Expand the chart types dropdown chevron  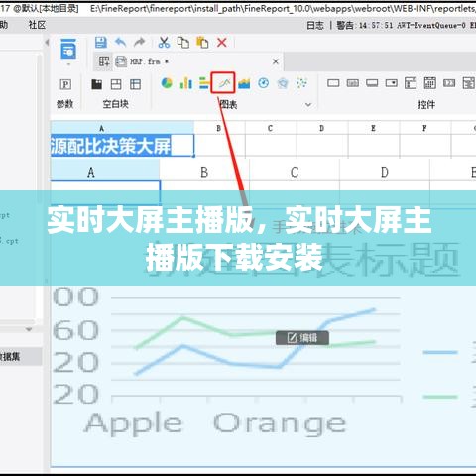click(308, 105)
